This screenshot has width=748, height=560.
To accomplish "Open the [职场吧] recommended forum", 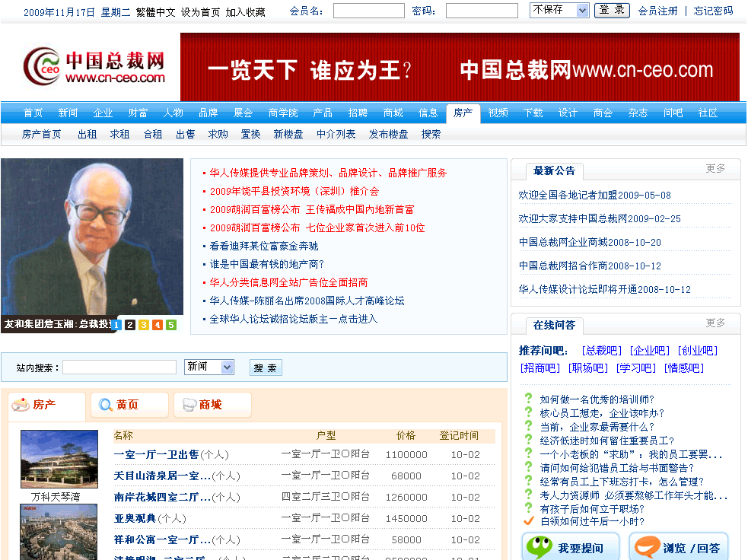I will 587,368.
